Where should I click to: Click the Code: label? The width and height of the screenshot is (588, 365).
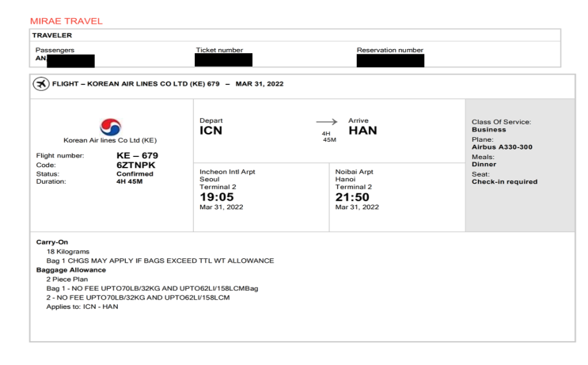click(x=46, y=165)
